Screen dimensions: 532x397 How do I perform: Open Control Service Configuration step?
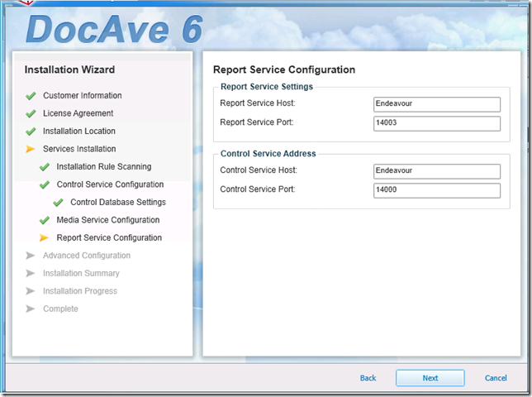point(110,184)
